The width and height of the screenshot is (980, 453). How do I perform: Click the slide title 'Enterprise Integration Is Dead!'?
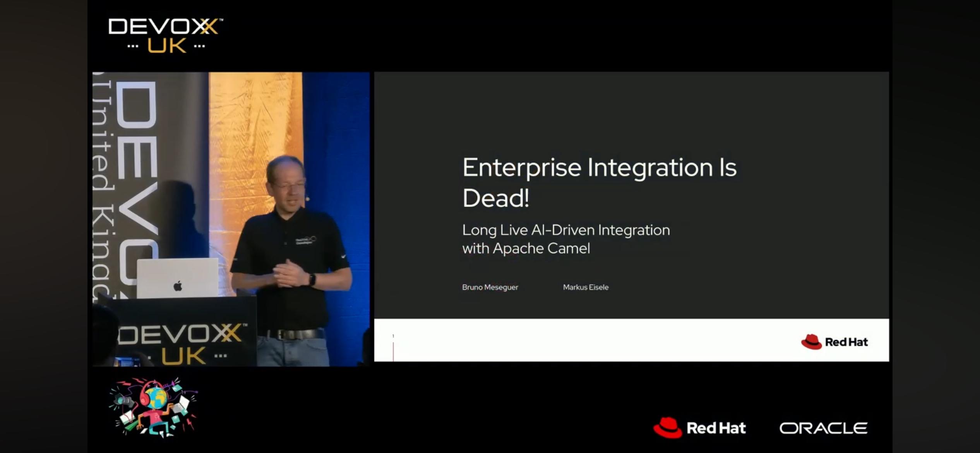point(600,182)
